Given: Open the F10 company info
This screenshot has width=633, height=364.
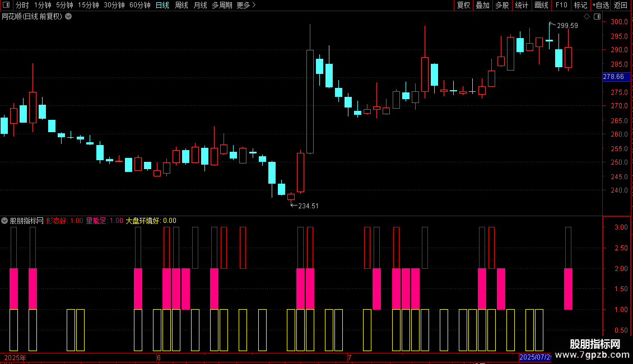Looking at the screenshot, I should [x=561, y=5].
